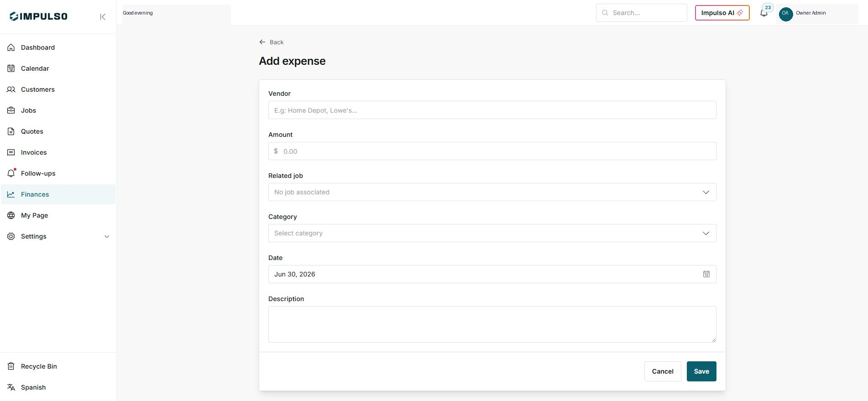Open the date picker calendar icon
Screen dimensions: 868x401
pos(706,274)
